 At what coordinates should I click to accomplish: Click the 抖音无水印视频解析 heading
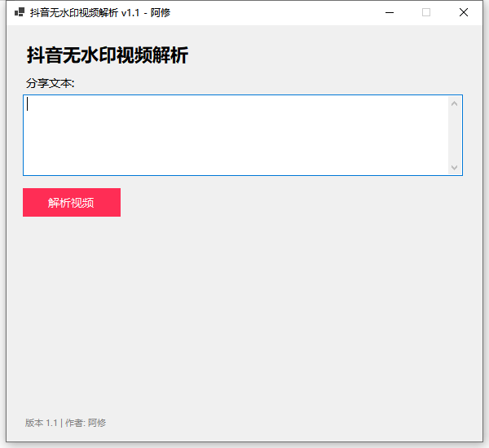[108, 55]
